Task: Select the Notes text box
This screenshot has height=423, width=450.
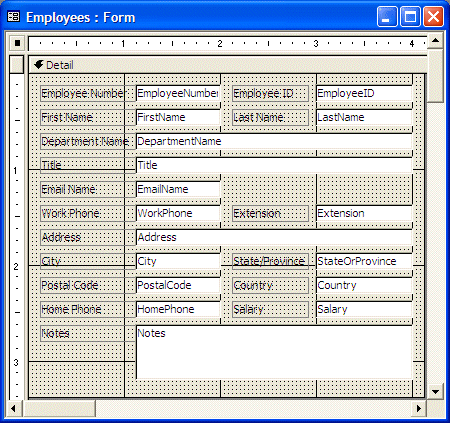Action: click(x=274, y=352)
